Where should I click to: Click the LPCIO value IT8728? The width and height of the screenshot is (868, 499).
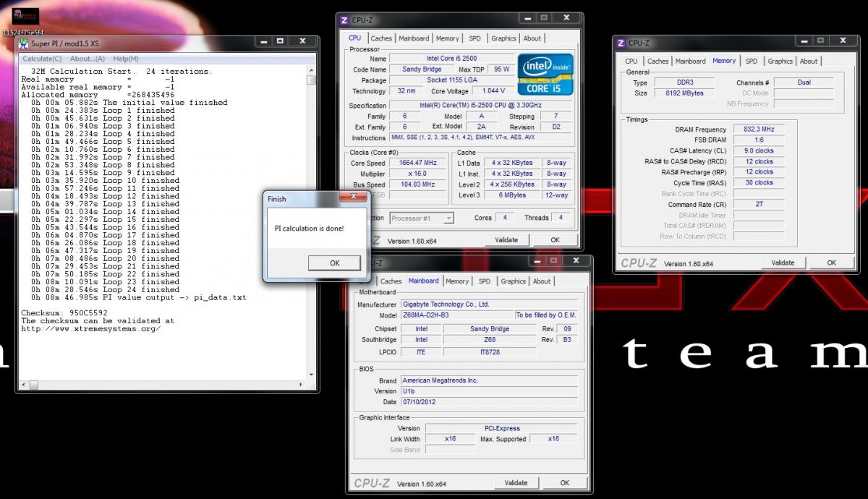coord(490,351)
